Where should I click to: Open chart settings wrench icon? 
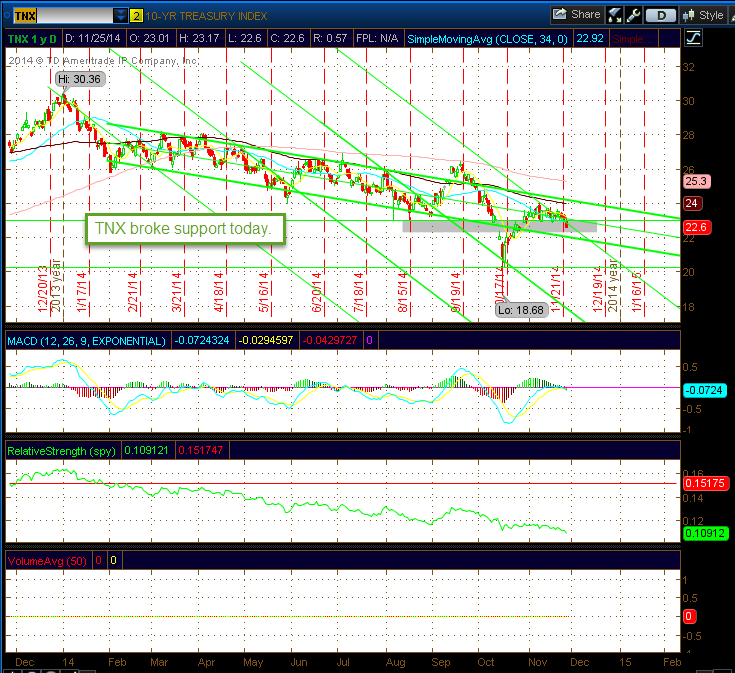633,15
